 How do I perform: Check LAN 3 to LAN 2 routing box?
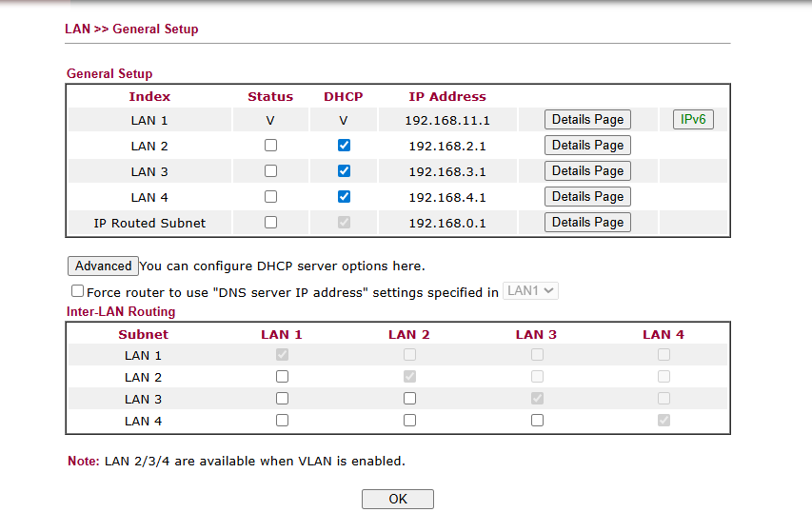click(x=409, y=399)
